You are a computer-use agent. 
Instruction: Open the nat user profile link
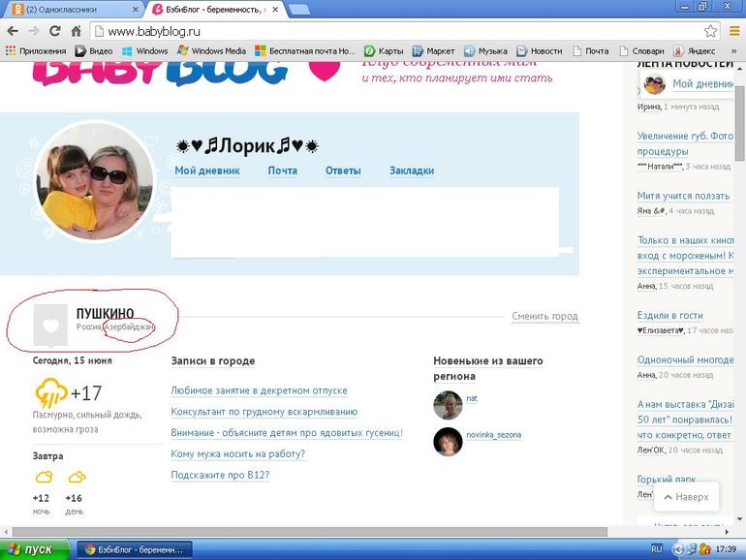[472, 399]
